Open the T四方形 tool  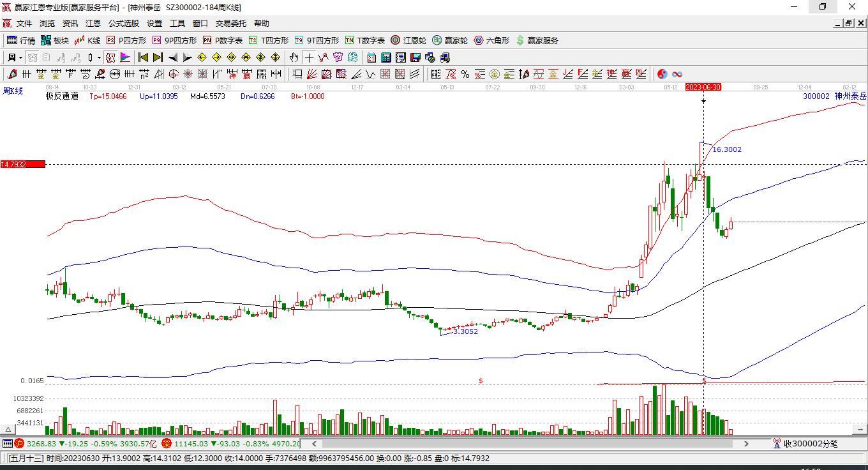click(268, 40)
